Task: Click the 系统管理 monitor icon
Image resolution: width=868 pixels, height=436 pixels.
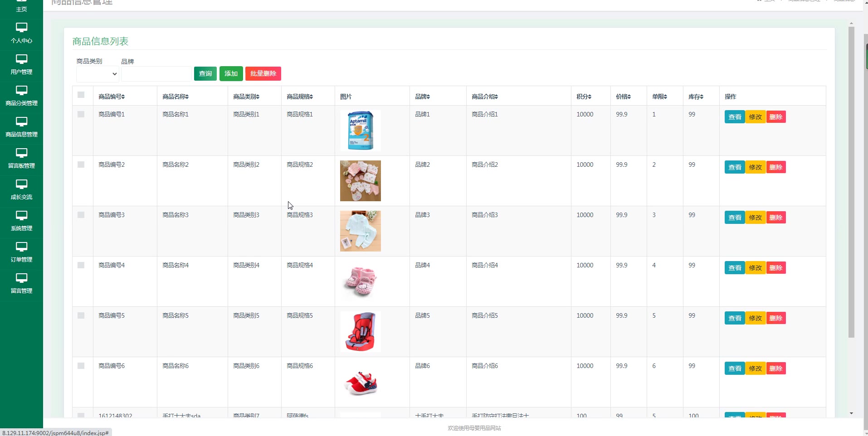Action: pos(21,215)
